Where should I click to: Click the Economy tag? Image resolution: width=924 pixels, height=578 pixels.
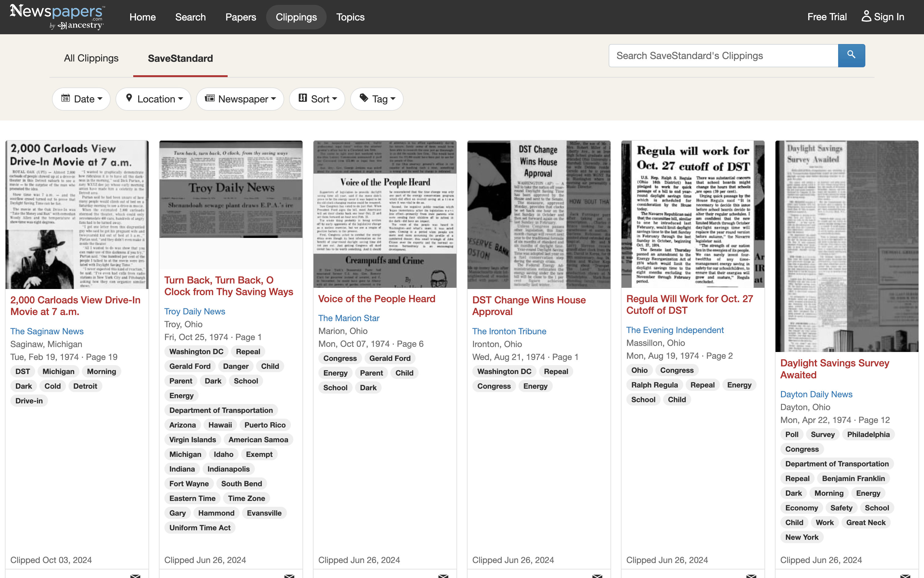click(x=801, y=508)
